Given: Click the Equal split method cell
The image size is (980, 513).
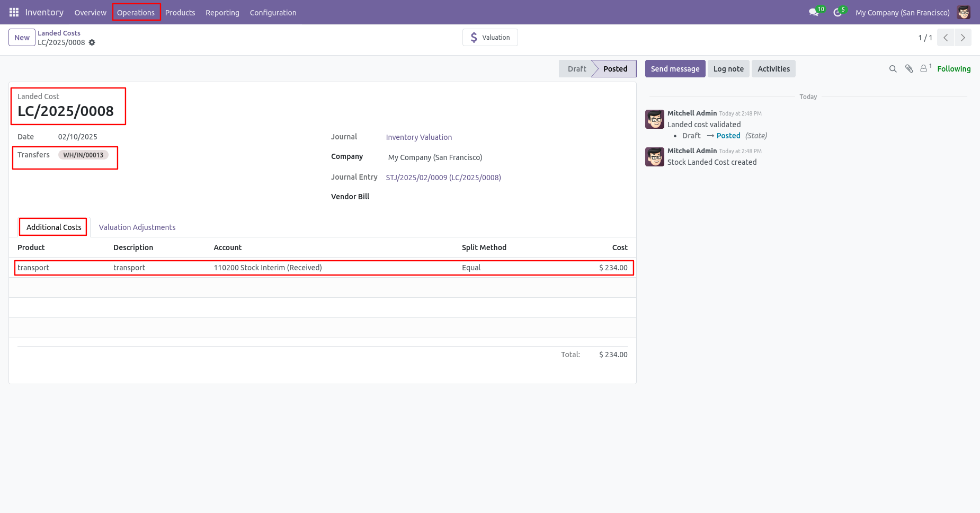Looking at the screenshot, I should pos(471,268).
